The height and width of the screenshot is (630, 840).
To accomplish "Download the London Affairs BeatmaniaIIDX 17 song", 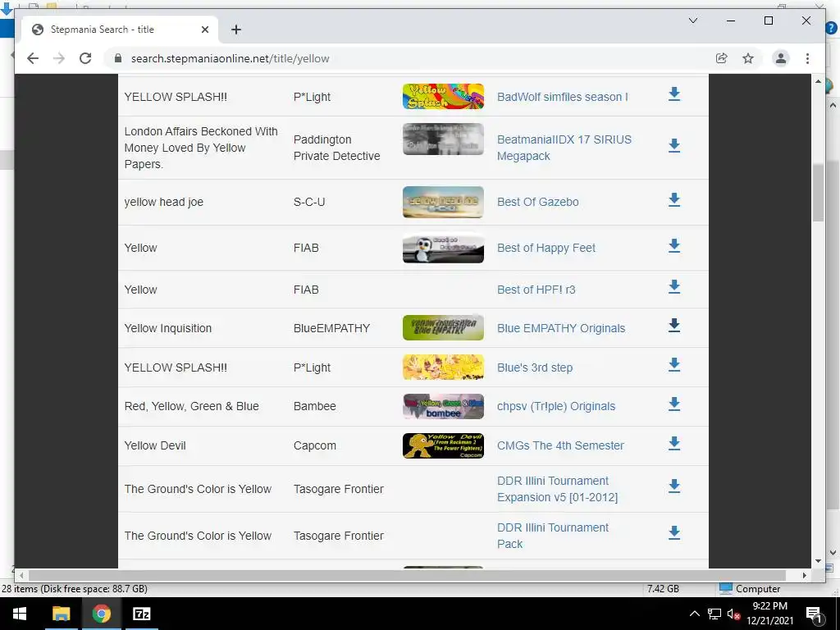I will pyautogui.click(x=674, y=146).
